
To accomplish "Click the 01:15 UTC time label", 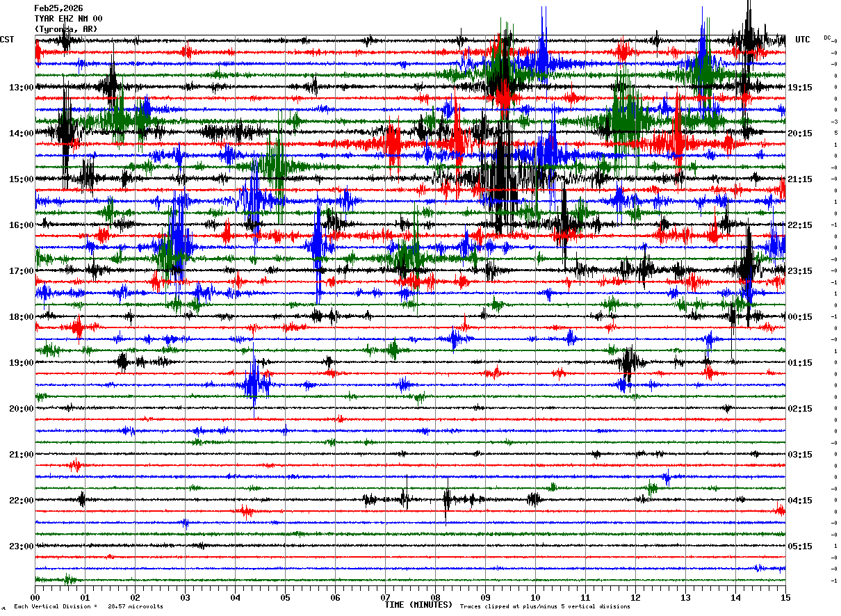I will click(800, 363).
